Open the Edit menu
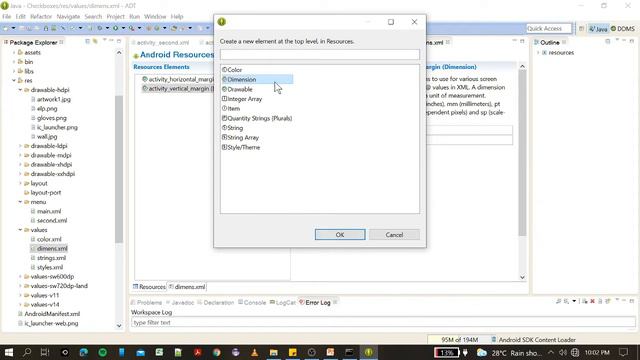 20,17
